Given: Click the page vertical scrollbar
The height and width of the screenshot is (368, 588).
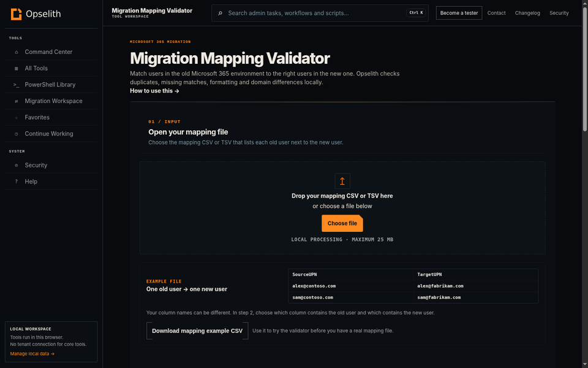Looking at the screenshot, I should [x=585, y=69].
